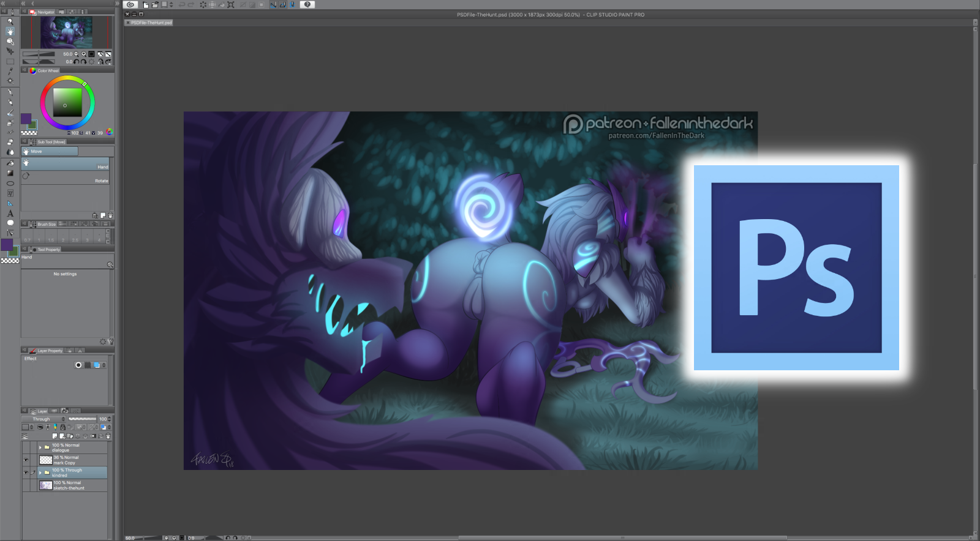Select the Airbrush tool
980x541 pixels.
[10, 122]
